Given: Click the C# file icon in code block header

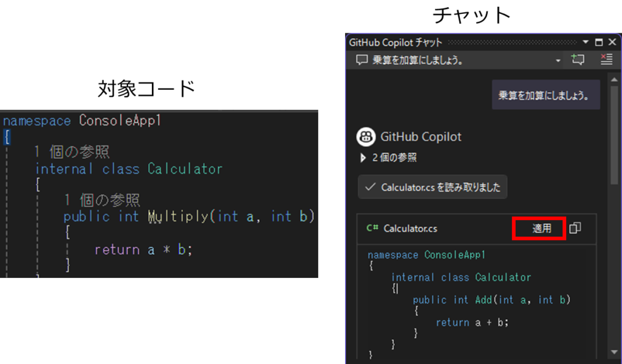Looking at the screenshot, I should [x=372, y=228].
